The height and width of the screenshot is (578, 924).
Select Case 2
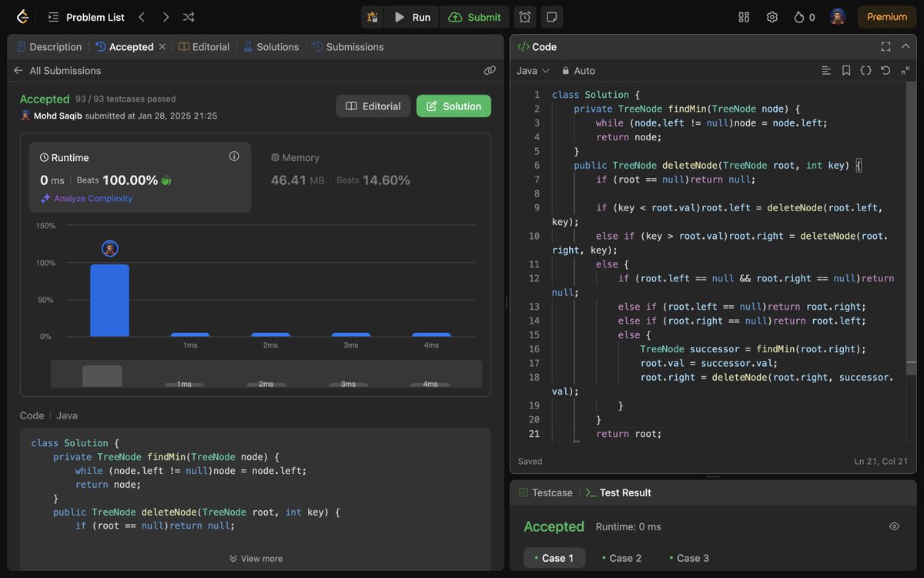tap(621, 558)
